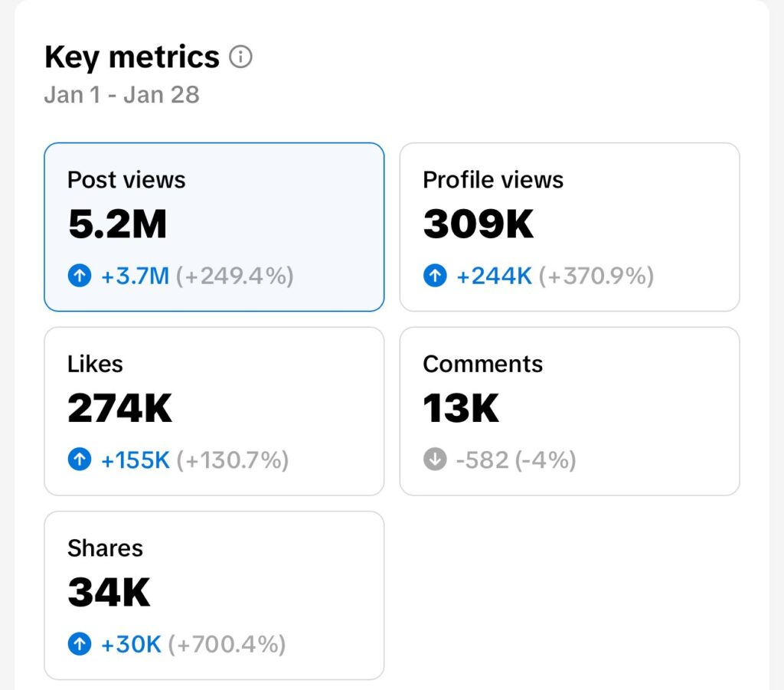Select the Shares metric card
The height and width of the screenshot is (690, 784).
coord(214,595)
